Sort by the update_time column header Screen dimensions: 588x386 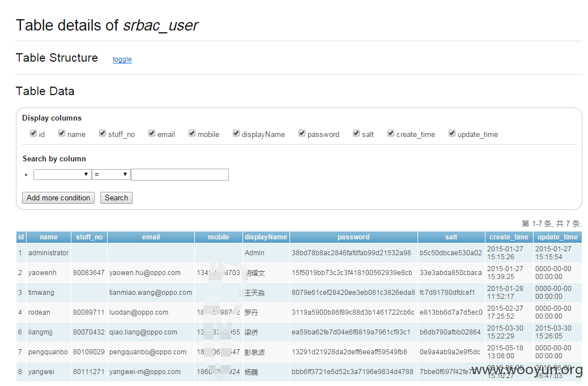click(557, 237)
